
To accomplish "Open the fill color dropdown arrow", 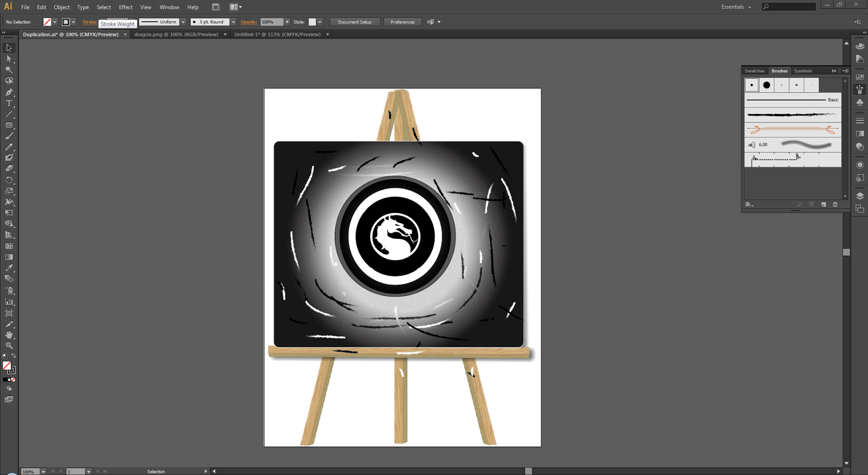I will click(x=55, y=22).
